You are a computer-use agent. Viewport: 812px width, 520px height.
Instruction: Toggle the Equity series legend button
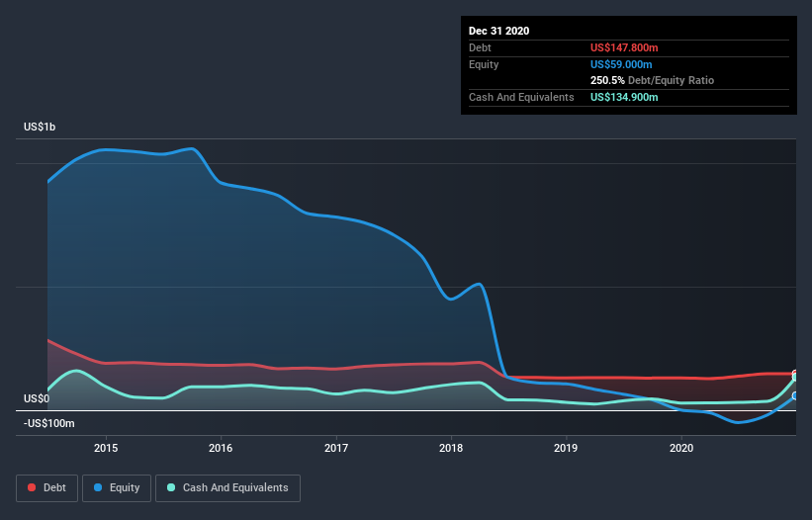click(x=117, y=488)
